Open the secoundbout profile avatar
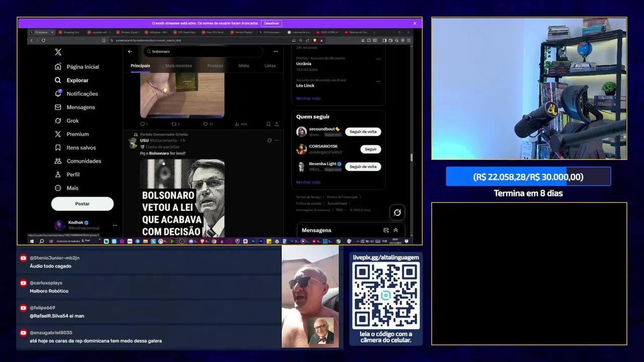This screenshot has width=644, height=362. [301, 132]
